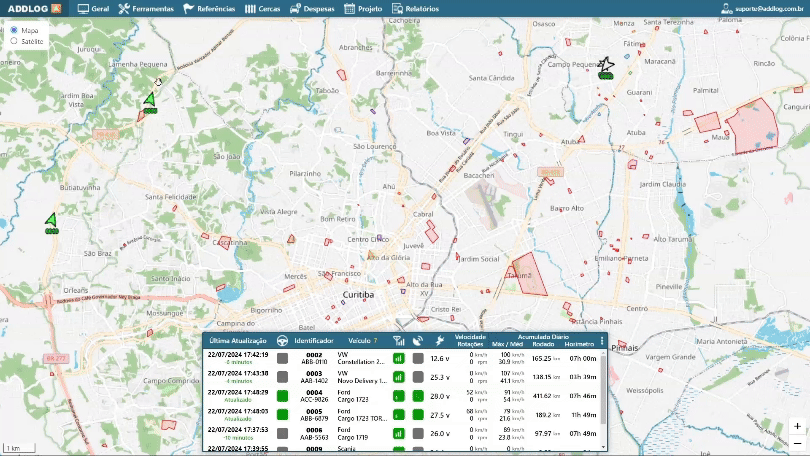The image size is (810, 456).
Task: Click green signal icon for vehicle 0002
Action: (x=399, y=358)
